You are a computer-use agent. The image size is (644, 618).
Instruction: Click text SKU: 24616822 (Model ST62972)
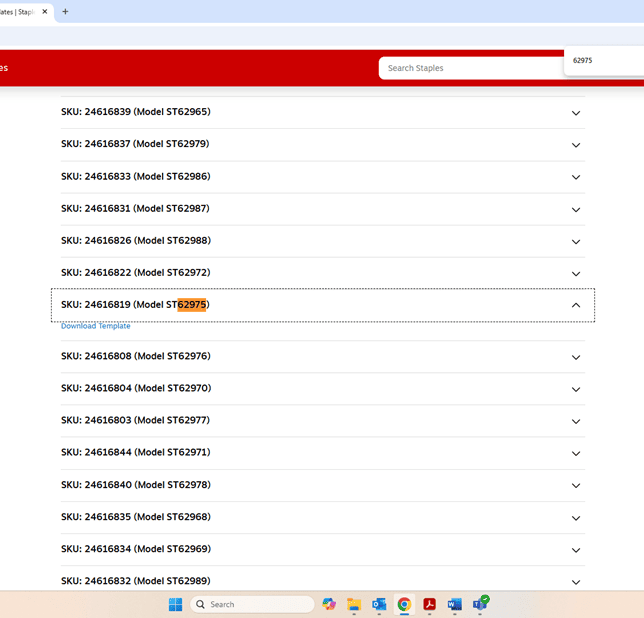click(x=136, y=272)
